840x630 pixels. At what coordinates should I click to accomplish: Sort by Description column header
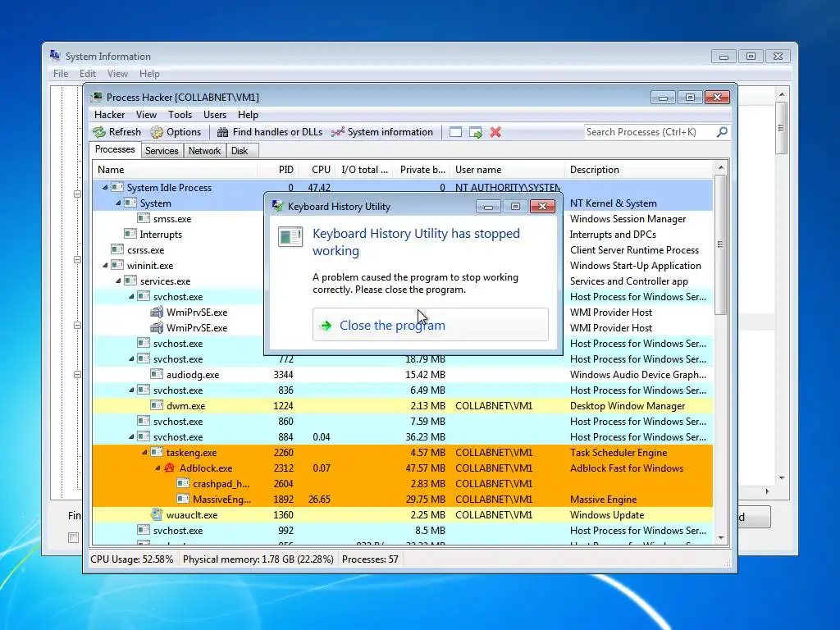[x=639, y=169]
